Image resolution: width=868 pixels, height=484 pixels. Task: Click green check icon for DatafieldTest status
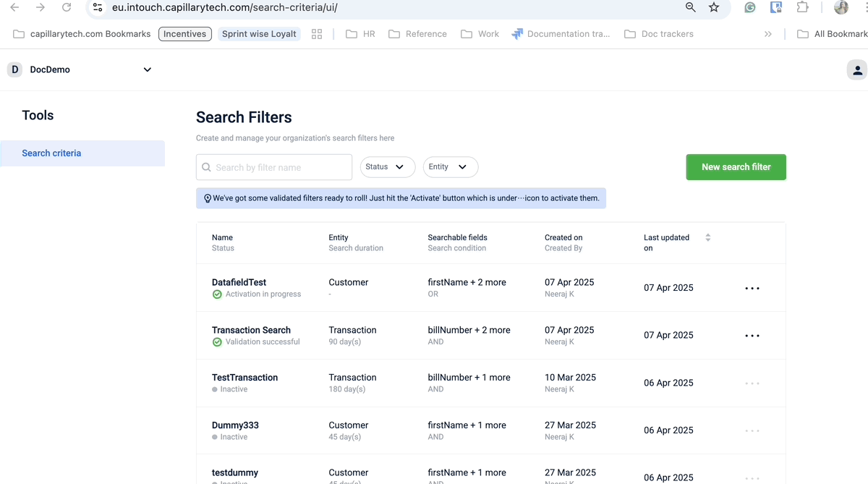pyautogui.click(x=217, y=294)
